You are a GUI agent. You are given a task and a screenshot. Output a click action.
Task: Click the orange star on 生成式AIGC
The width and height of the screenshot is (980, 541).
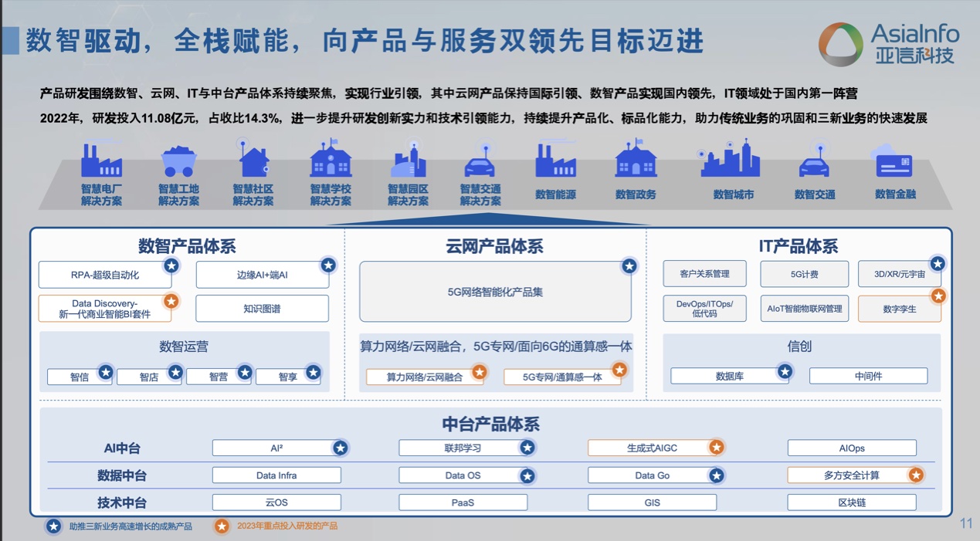tap(716, 447)
